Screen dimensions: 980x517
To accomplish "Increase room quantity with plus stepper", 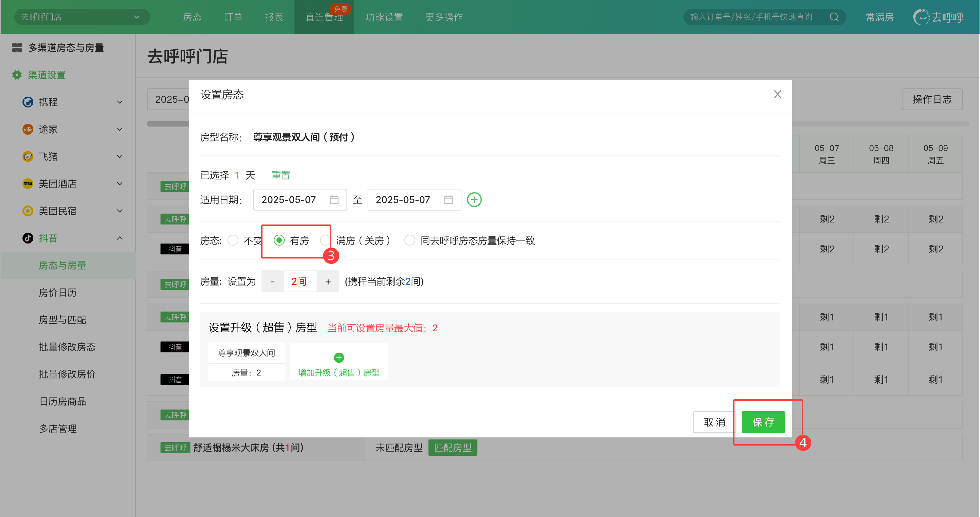I will point(328,282).
